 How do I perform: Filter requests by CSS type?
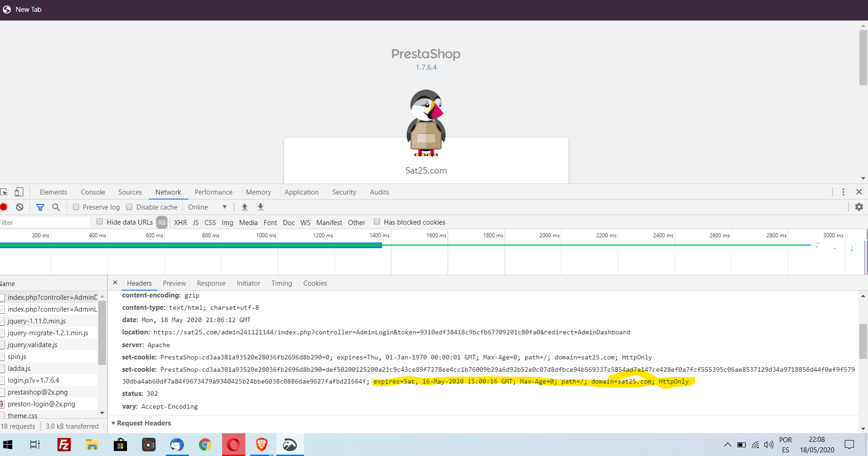click(x=210, y=222)
